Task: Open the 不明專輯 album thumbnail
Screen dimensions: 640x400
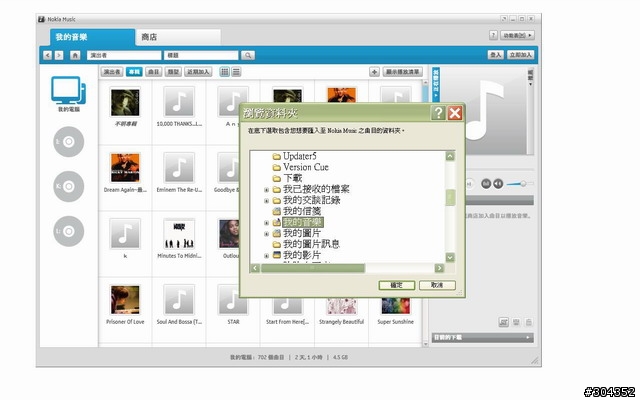Action: (125, 102)
